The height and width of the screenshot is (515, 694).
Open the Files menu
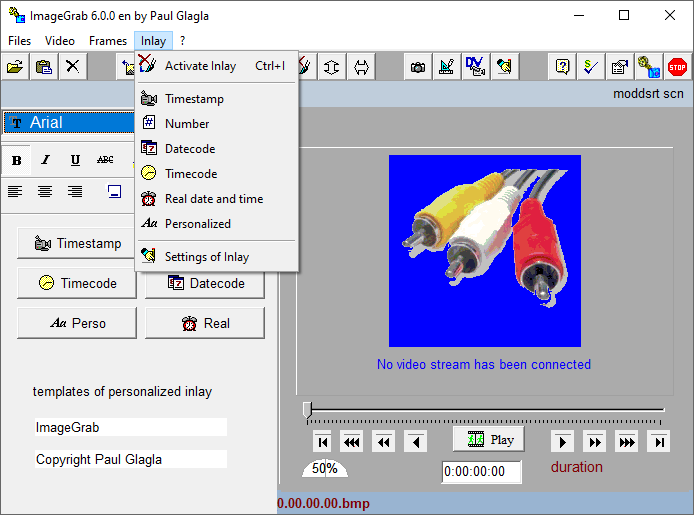(19, 41)
